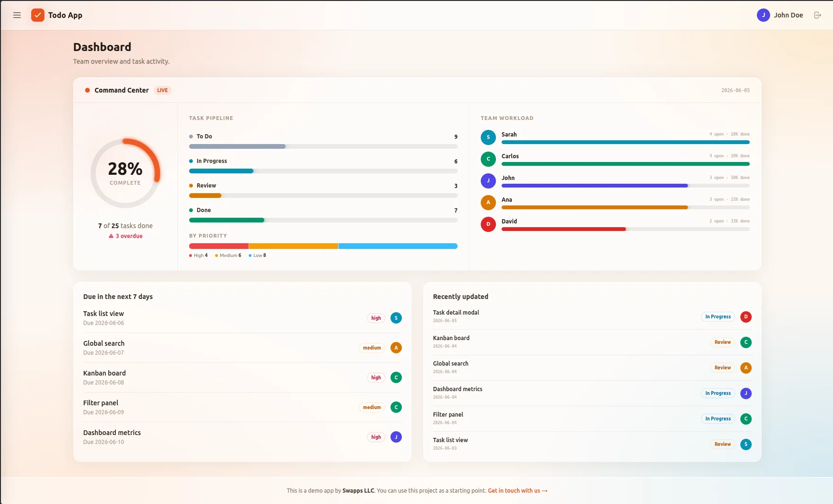Click assignee avatar C on Filter panel due row
Viewport: 833px width, 504px height.
point(396,407)
